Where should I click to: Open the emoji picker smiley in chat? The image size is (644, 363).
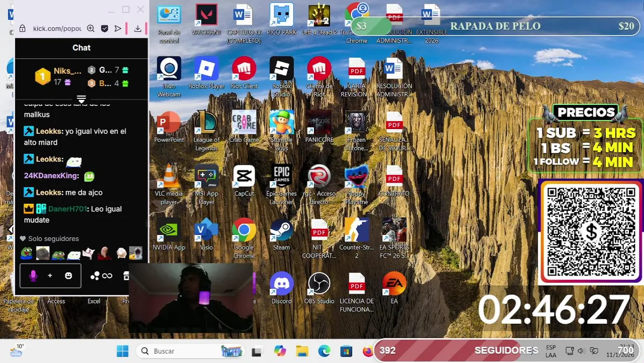click(x=69, y=276)
